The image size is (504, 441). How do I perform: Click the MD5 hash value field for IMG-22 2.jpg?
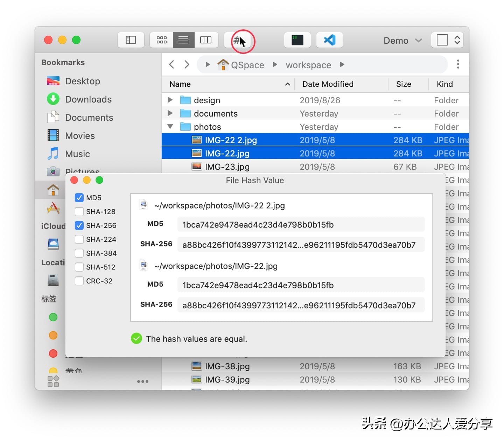pyautogui.click(x=301, y=225)
